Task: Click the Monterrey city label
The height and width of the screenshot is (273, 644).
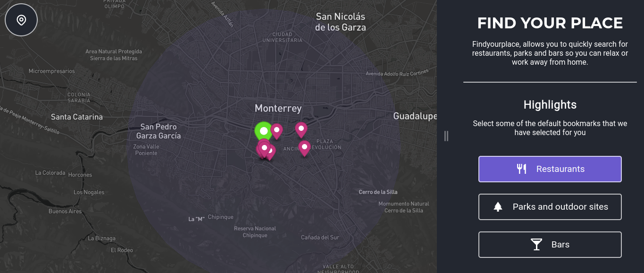Action: pos(278,108)
